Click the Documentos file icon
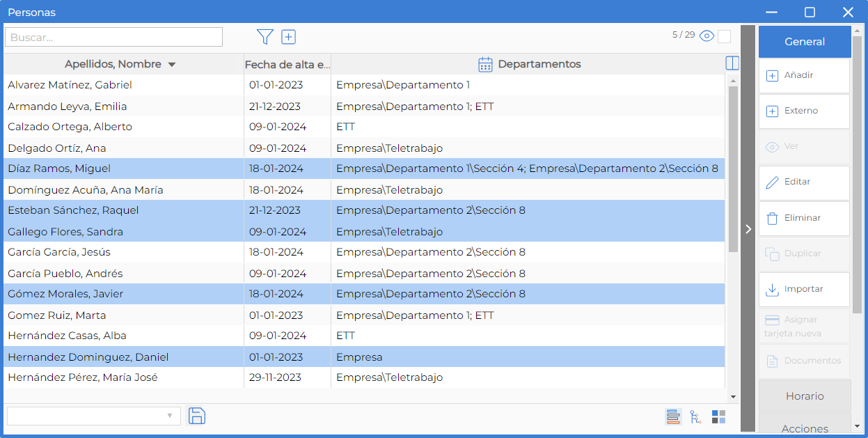 point(772,361)
